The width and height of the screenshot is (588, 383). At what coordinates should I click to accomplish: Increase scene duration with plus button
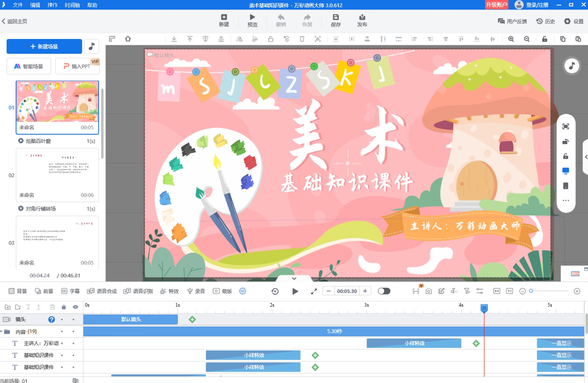[365, 291]
